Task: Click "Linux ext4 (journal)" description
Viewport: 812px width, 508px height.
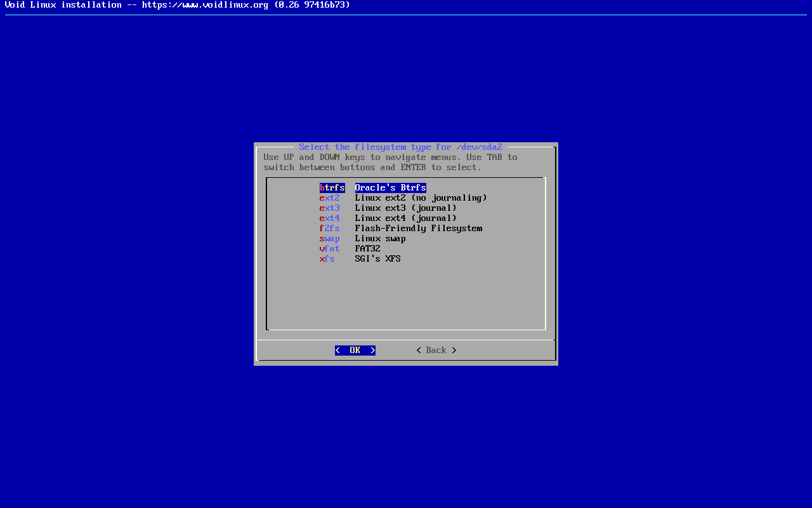Action: point(405,218)
